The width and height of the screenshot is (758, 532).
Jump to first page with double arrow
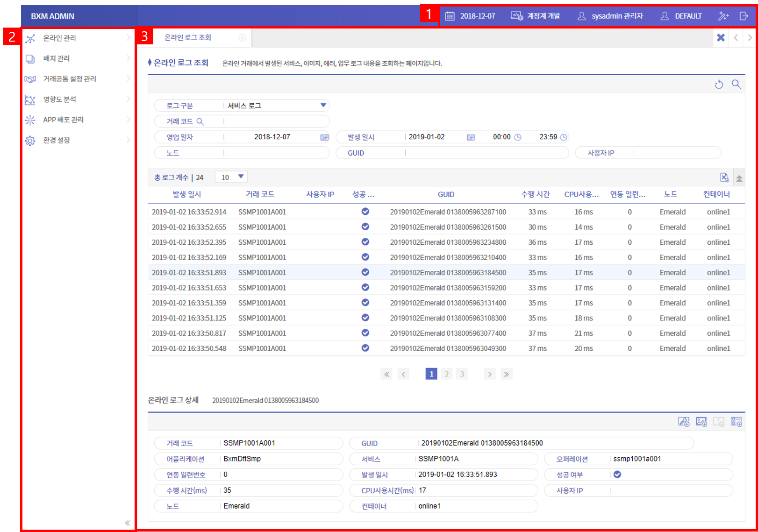[x=386, y=374]
